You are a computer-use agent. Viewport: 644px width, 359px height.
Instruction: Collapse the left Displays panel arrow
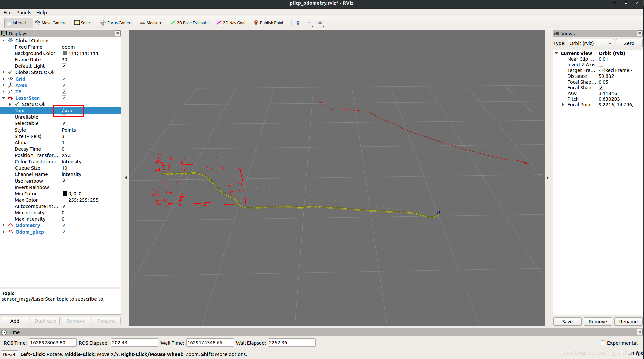pyautogui.click(x=126, y=178)
